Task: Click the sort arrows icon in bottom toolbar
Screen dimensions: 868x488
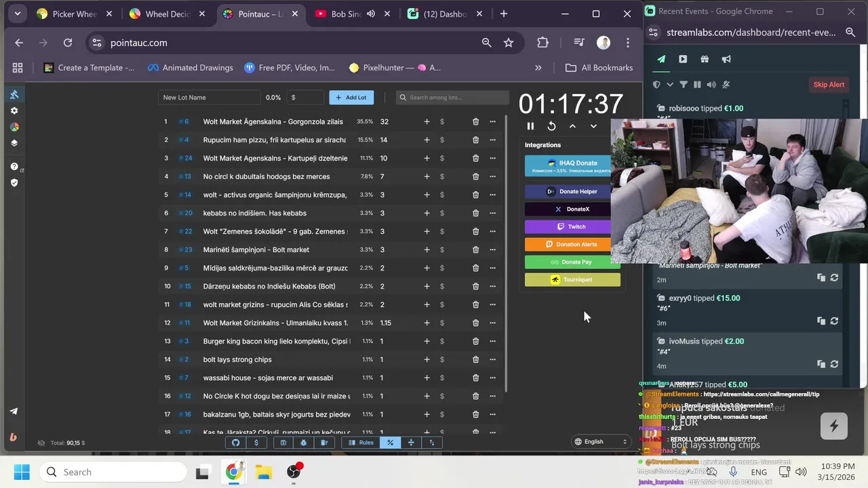Action: coord(431,443)
